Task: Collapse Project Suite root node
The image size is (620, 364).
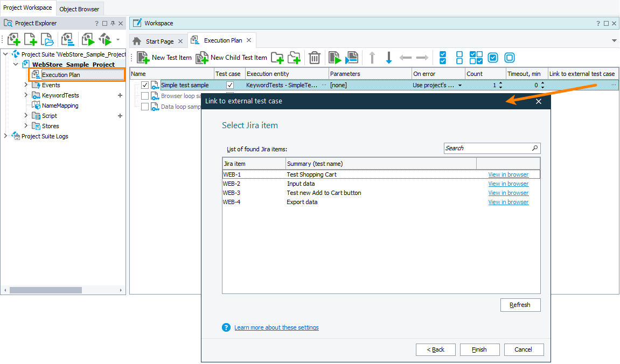Action: tap(5, 54)
